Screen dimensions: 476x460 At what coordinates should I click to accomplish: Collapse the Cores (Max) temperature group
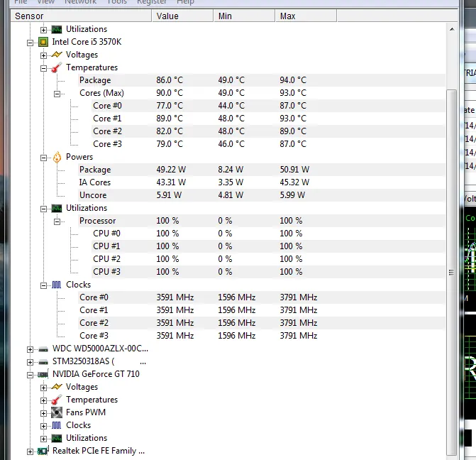pos(57,94)
